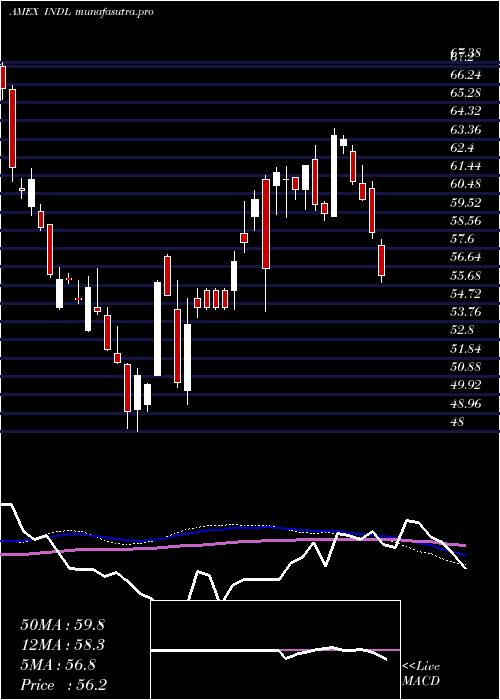Click inside the MACD inset chart
500x700 pixels.
[275, 650]
